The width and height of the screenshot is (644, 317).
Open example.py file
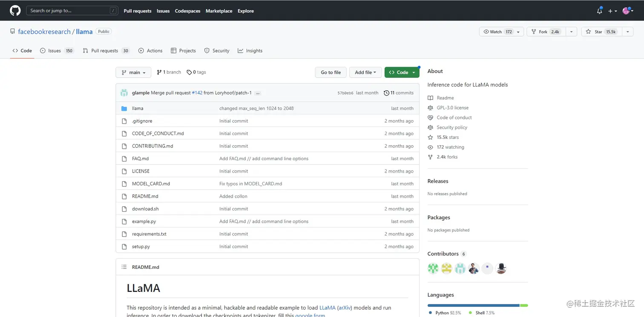(144, 222)
